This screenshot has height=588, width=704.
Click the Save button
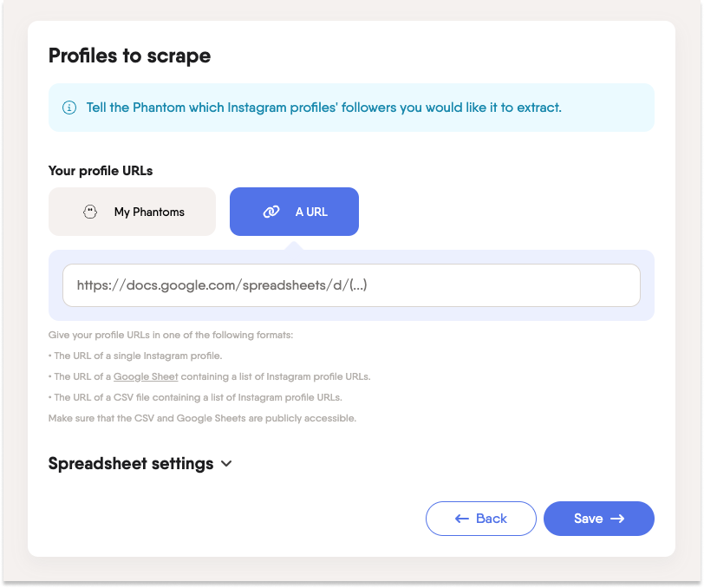point(599,518)
